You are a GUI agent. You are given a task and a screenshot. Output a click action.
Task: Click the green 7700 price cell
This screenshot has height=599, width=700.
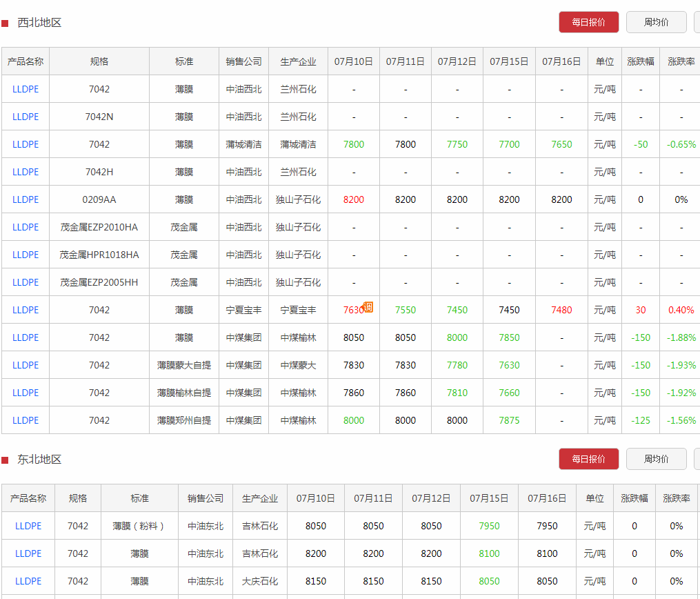[x=510, y=145]
